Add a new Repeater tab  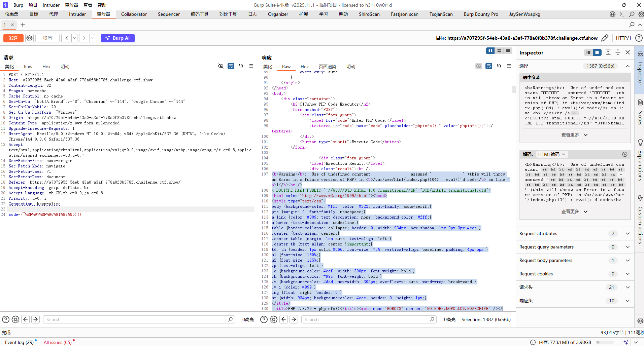click(x=23, y=25)
